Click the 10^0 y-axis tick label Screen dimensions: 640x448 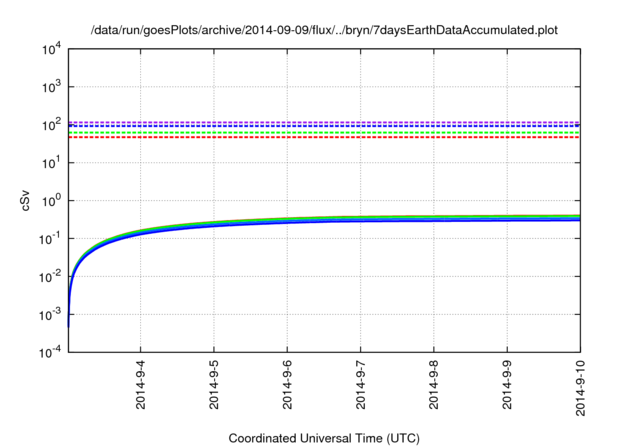click(x=50, y=200)
